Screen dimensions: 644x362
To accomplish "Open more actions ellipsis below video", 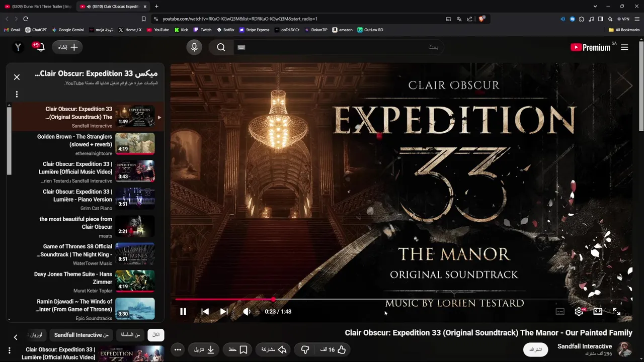I will click(x=178, y=349).
